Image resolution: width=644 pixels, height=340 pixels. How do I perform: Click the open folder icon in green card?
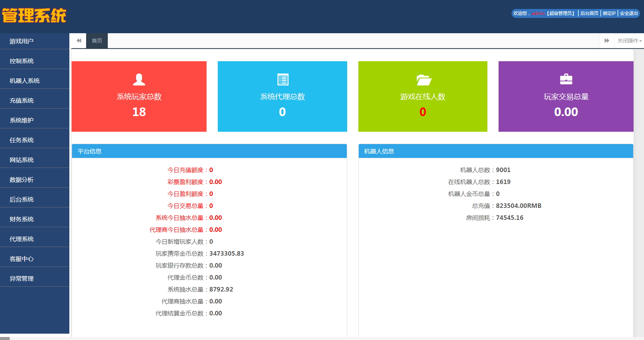click(x=423, y=80)
